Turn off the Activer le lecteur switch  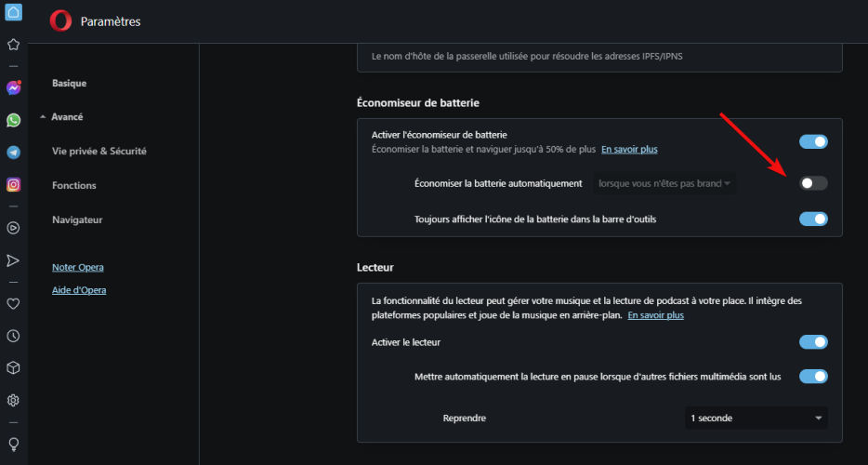point(813,342)
